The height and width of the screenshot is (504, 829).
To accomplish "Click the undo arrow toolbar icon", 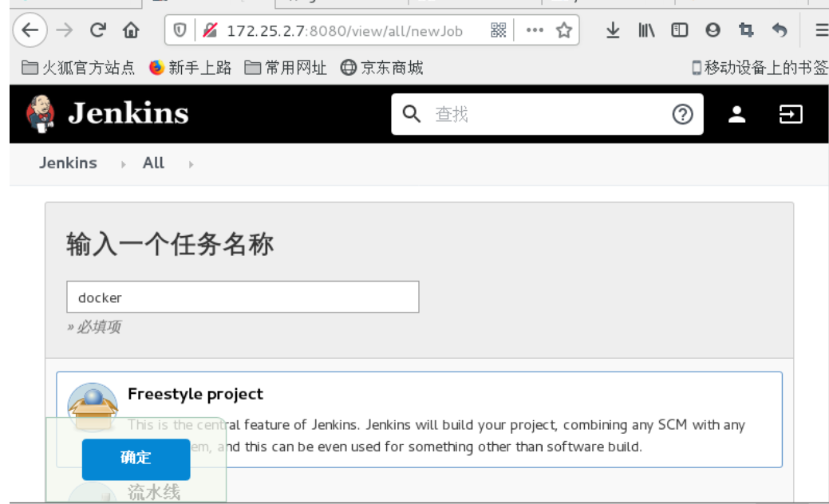I will point(780,30).
